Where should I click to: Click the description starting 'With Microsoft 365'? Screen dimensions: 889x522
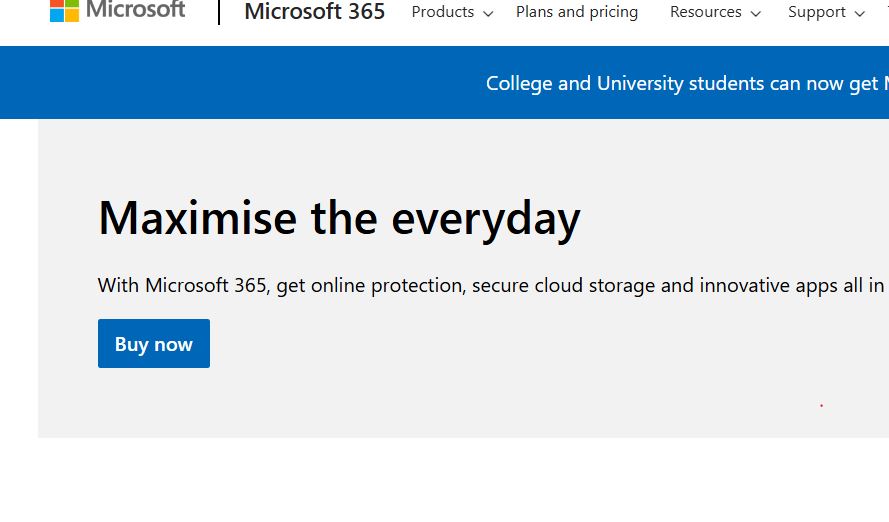[x=490, y=285]
